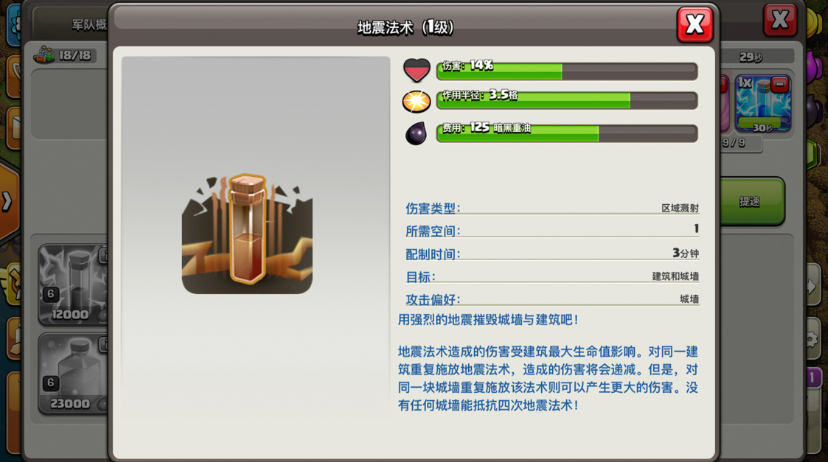
Task: Click the dark elixir droplet icon
Action: (416, 134)
